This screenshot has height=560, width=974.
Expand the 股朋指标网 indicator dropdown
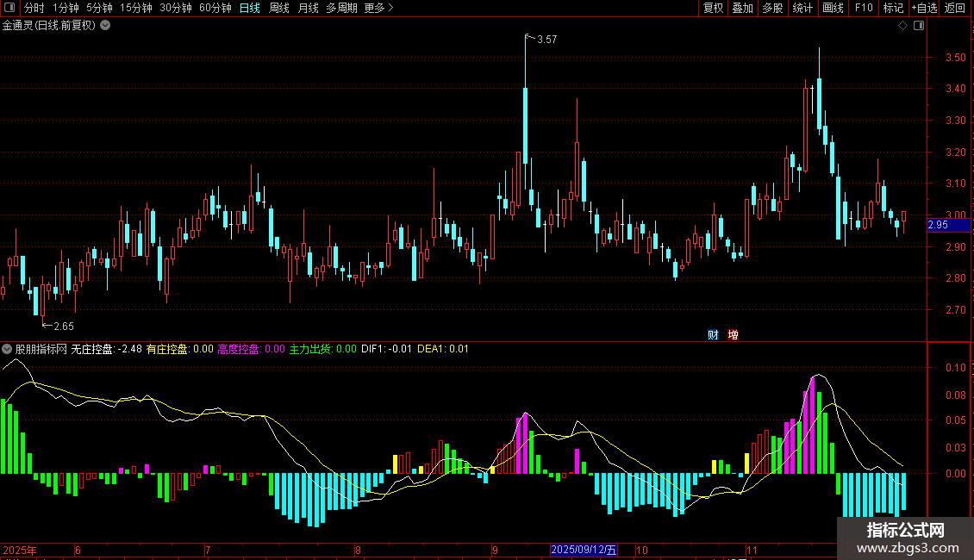8,349
